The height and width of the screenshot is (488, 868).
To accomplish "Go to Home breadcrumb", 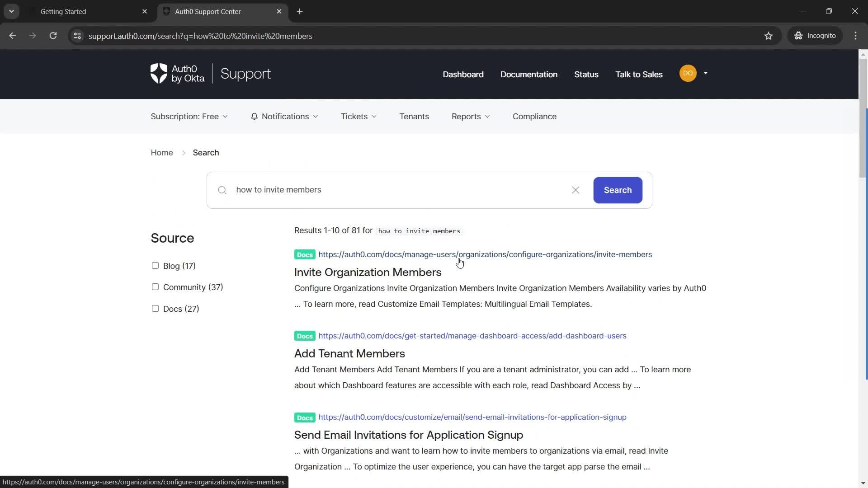I will tap(162, 153).
